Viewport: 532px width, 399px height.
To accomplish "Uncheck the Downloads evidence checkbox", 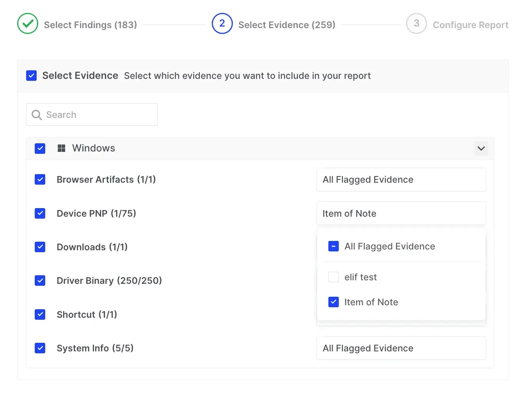I will [40, 247].
